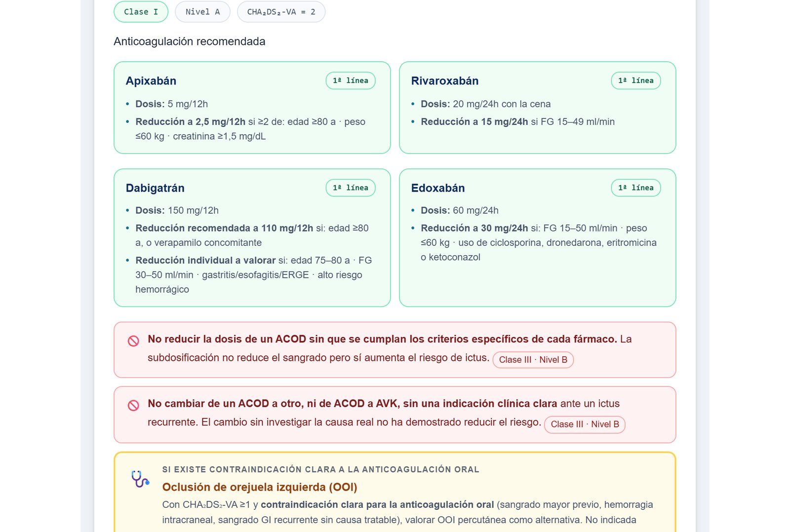This screenshot has width=790, height=532.
Task: Click the "Apixabán" card title
Action: (151, 81)
